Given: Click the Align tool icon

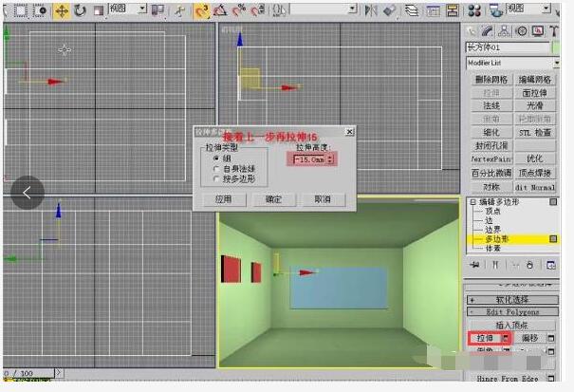Looking at the screenshot, I should [x=390, y=10].
